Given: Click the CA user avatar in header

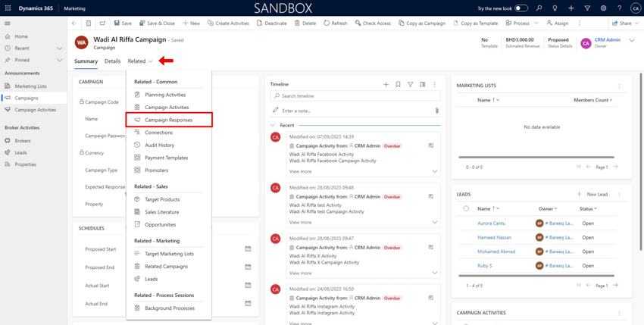Looking at the screenshot, I should tap(635, 8).
